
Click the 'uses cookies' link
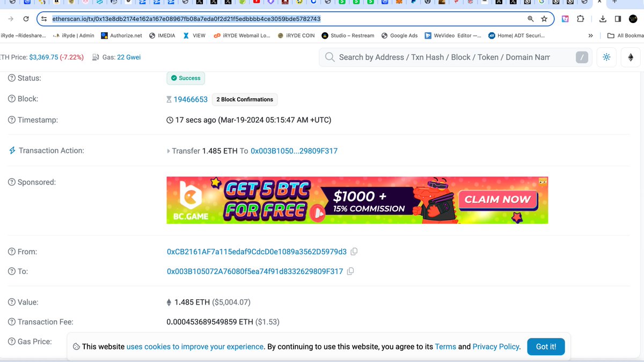195,346
